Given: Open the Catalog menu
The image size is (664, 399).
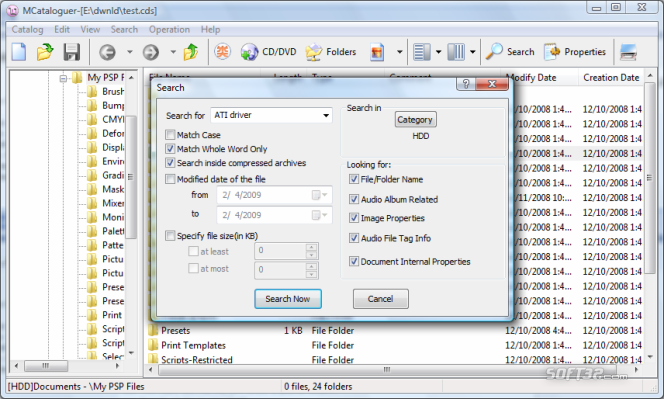Looking at the screenshot, I should (27, 29).
